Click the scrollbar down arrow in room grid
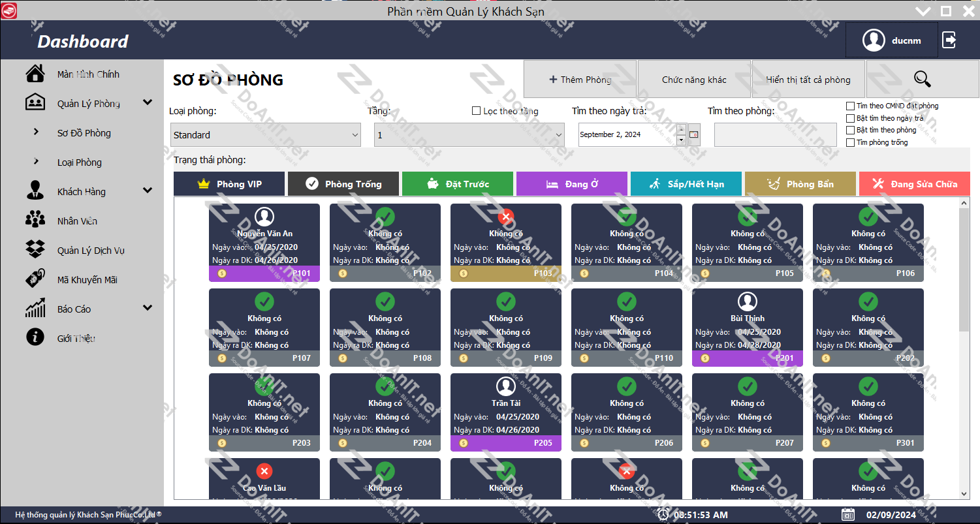 (x=964, y=494)
